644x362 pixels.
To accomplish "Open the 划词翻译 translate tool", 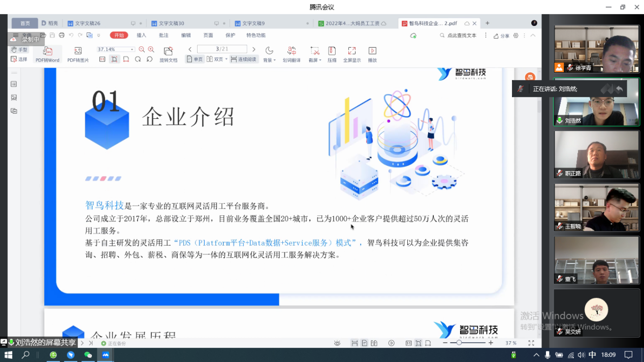I will click(x=292, y=54).
